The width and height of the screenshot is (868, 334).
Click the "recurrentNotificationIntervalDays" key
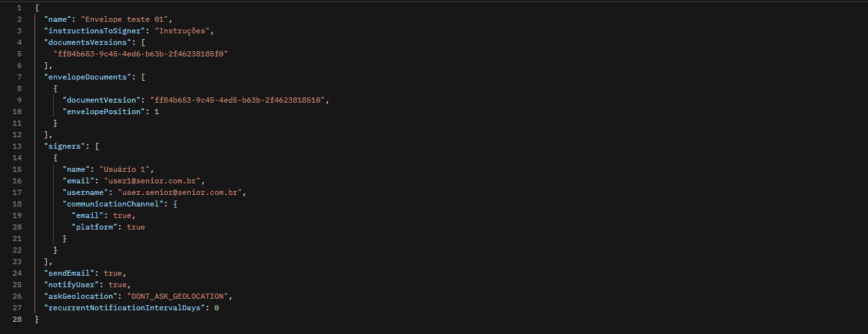click(x=124, y=308)
